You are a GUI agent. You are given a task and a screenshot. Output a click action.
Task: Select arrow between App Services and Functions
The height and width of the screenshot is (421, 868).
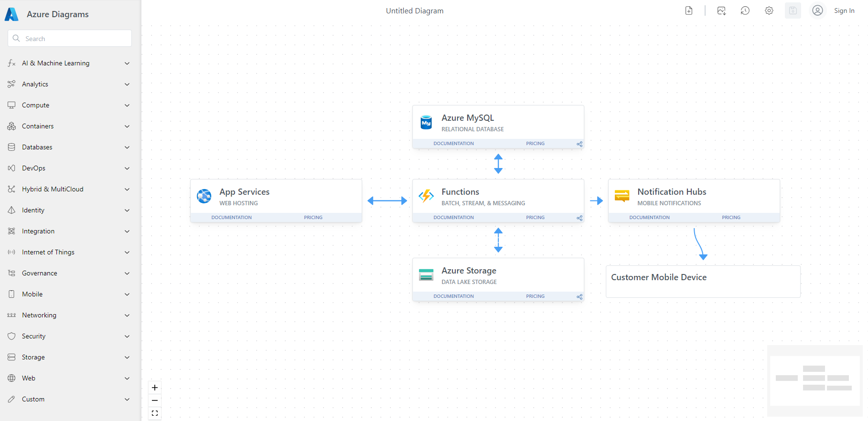[387, 201]
